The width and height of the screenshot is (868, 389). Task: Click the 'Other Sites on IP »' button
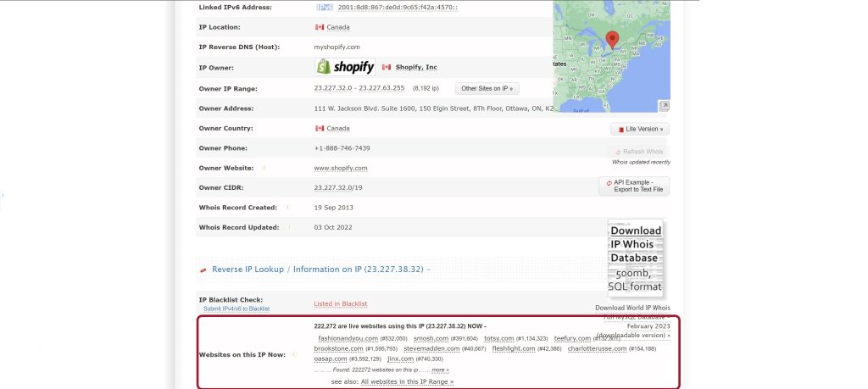487,88
